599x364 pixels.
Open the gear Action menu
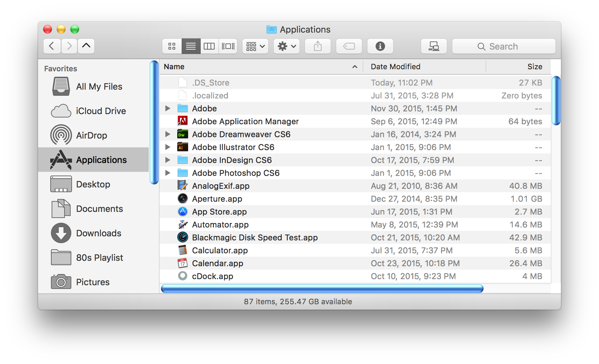(x=287, y=46)
